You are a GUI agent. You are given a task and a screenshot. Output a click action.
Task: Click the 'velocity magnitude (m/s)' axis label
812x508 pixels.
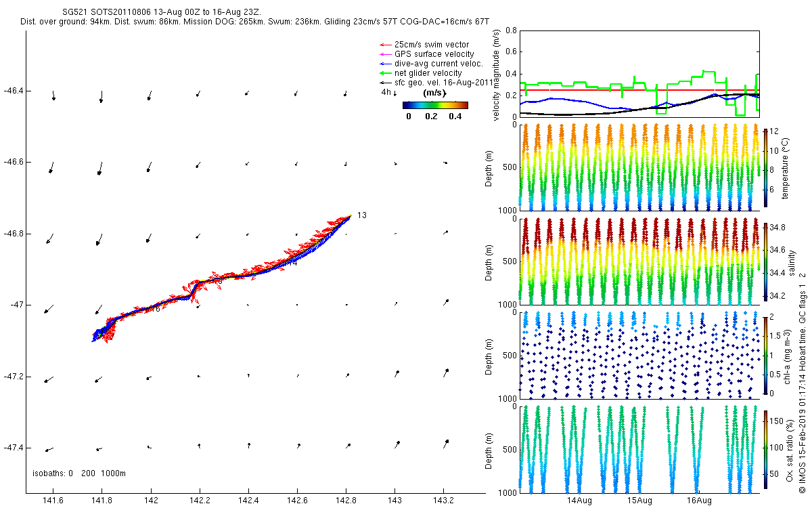pyautogui.click(x=497, y=75)
